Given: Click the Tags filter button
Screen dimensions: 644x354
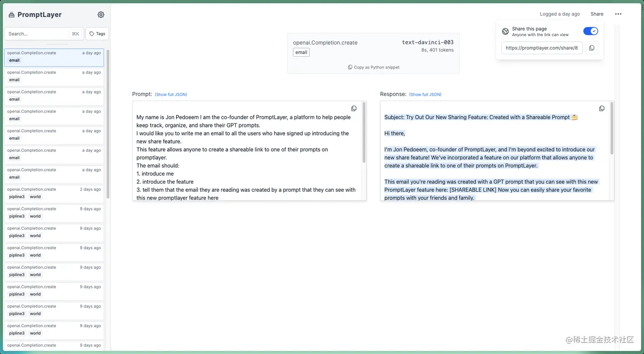Looking at the screenshot, I should coord(97,34).
